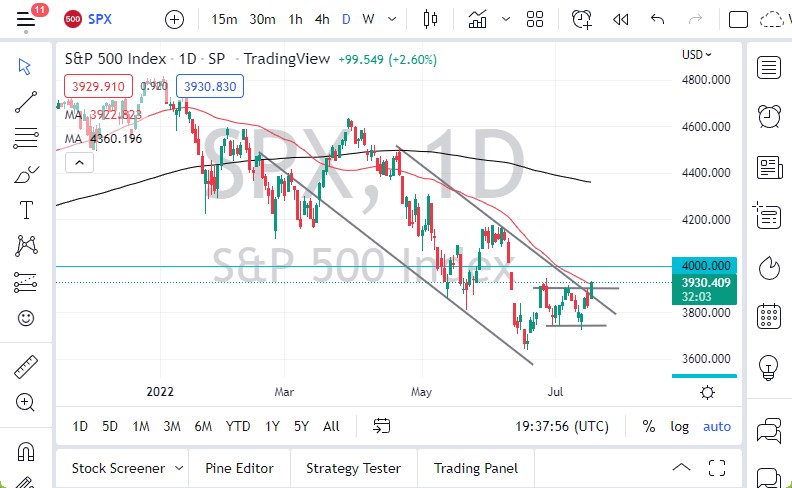Toggle percent scale mode

(649, 426)
